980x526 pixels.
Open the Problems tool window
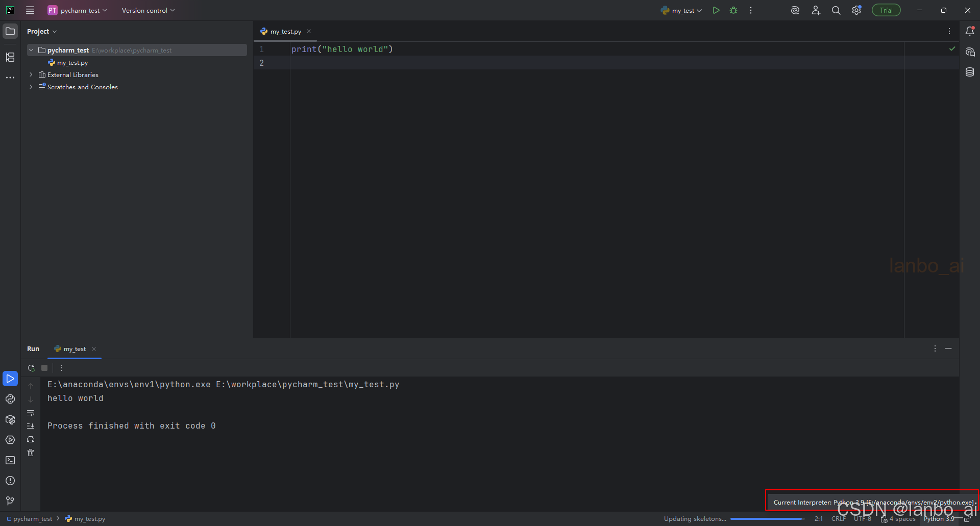click(x=10, y=480)
